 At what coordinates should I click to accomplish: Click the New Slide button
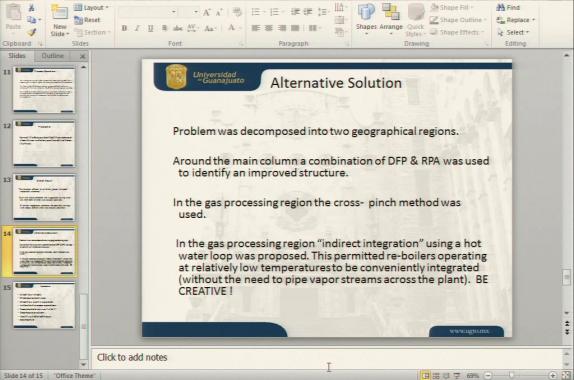(x=60, y=20)
